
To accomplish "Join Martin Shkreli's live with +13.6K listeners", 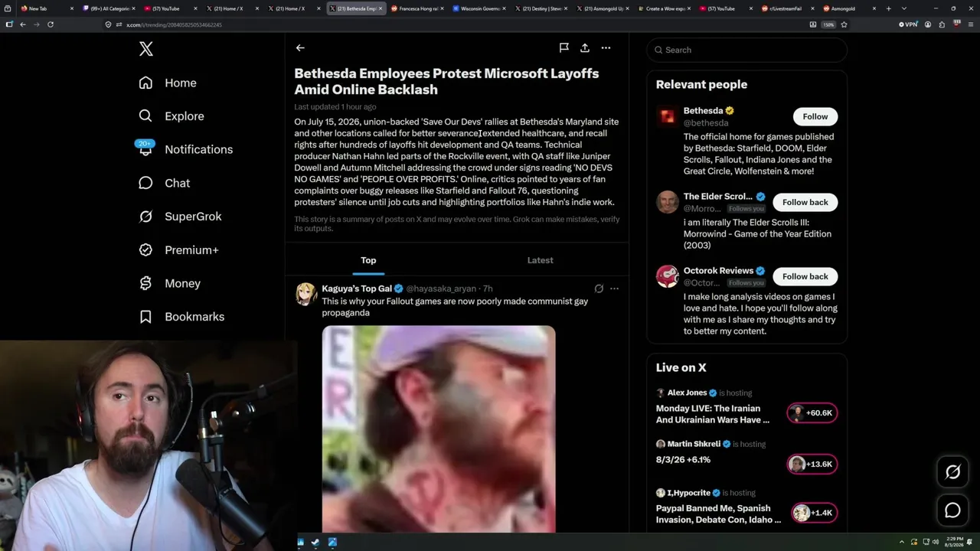I will coord(812,464).
